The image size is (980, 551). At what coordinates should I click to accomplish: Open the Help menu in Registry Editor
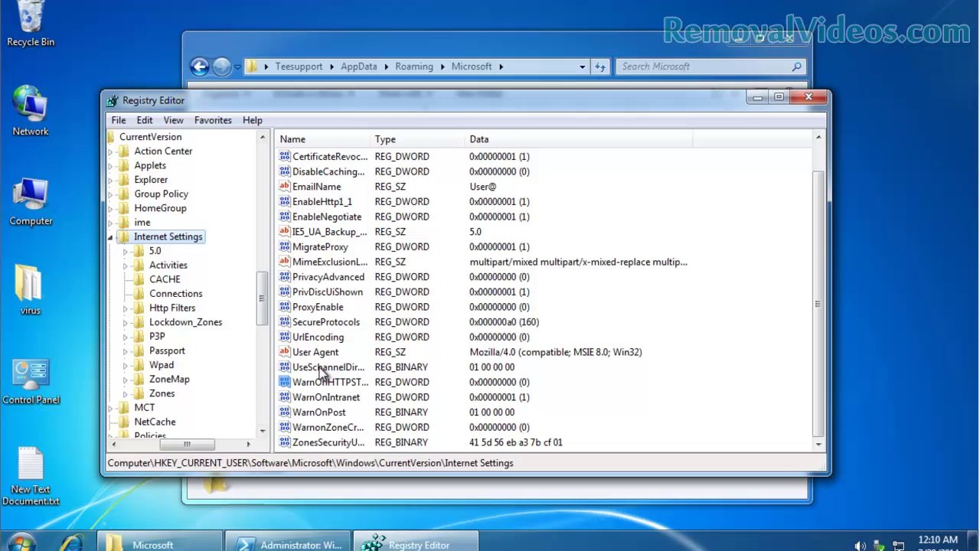coord(252,120)
